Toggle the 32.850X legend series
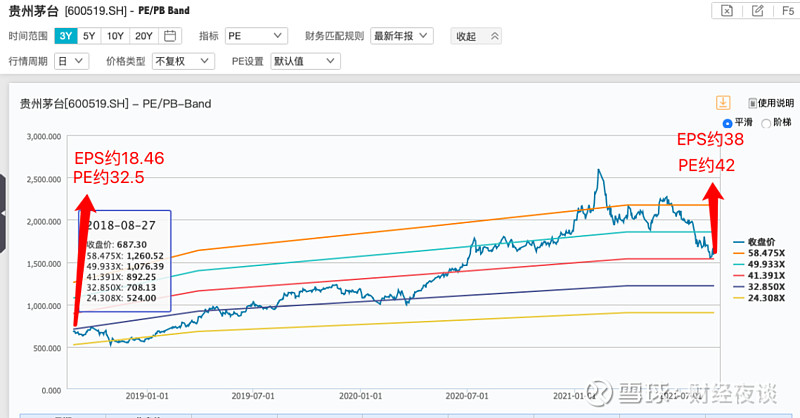800x418 pixels. [759, 287]
